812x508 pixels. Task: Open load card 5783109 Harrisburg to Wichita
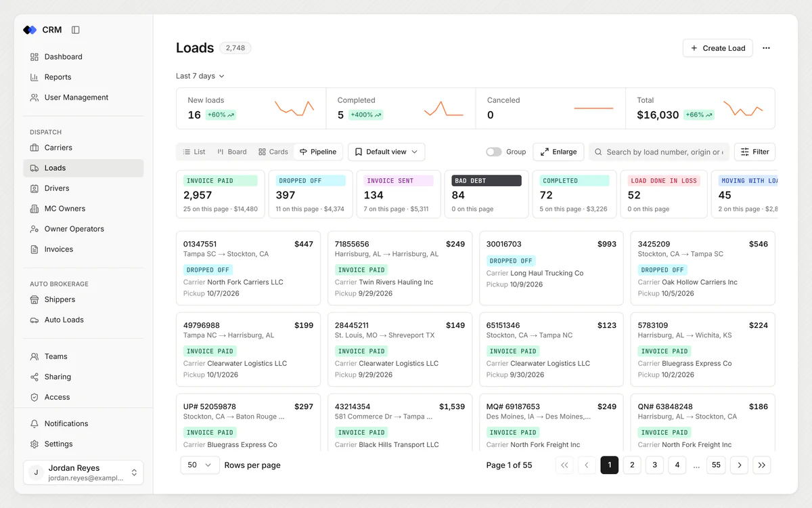[703, 350]
